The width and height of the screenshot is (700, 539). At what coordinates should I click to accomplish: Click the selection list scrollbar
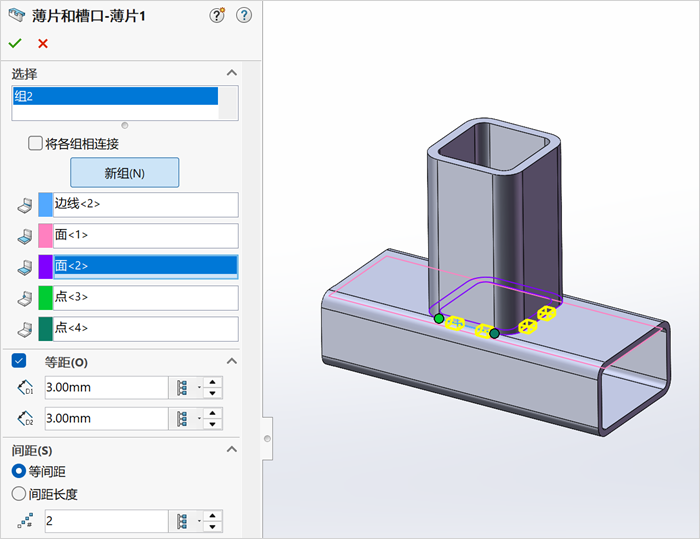click(x=228, y=103)
